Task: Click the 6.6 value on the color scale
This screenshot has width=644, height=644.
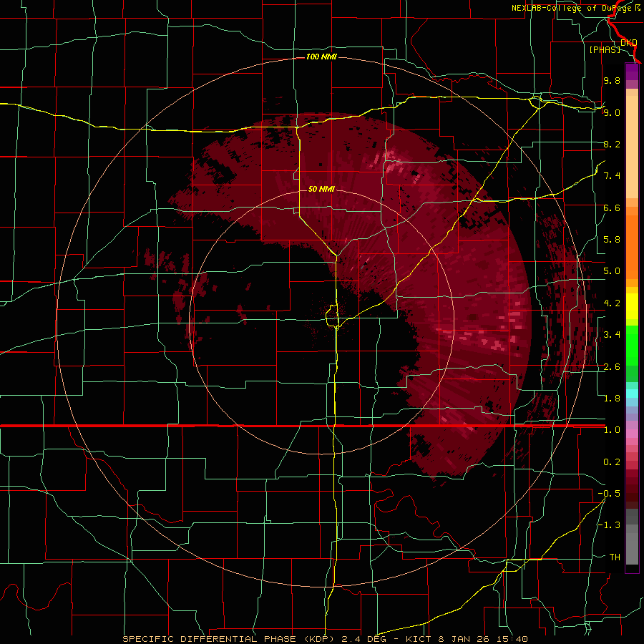Action: click(612, 208)
